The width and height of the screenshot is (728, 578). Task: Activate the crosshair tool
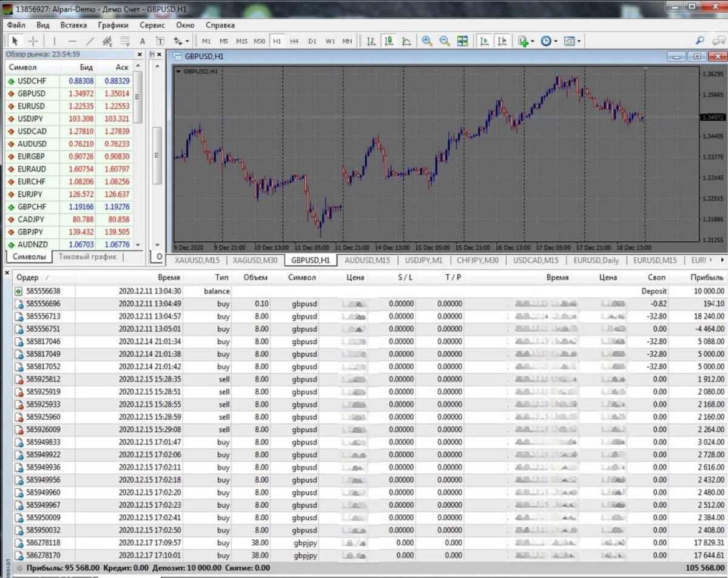[x=33, y=41]
